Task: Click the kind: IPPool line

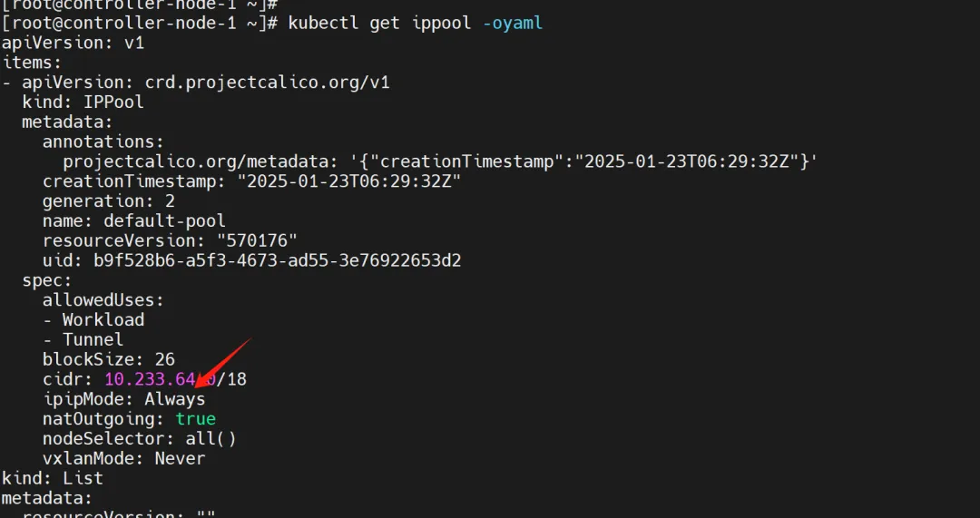Action: 83,102
